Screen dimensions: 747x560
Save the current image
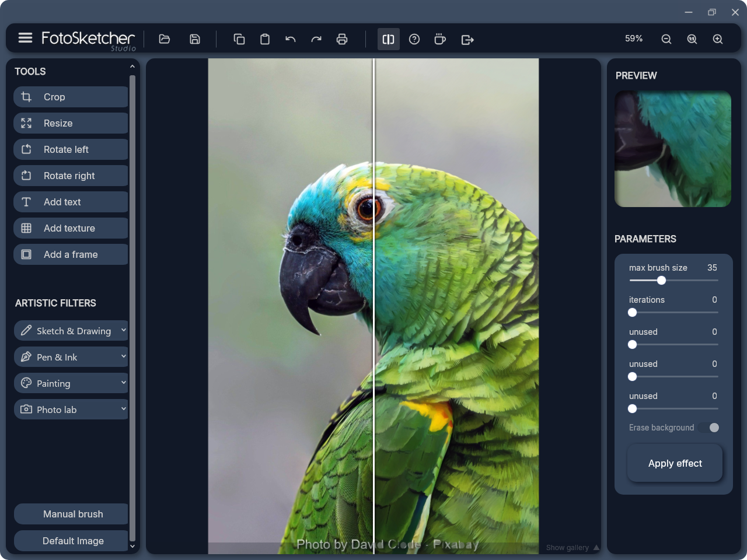pos(194,39)
